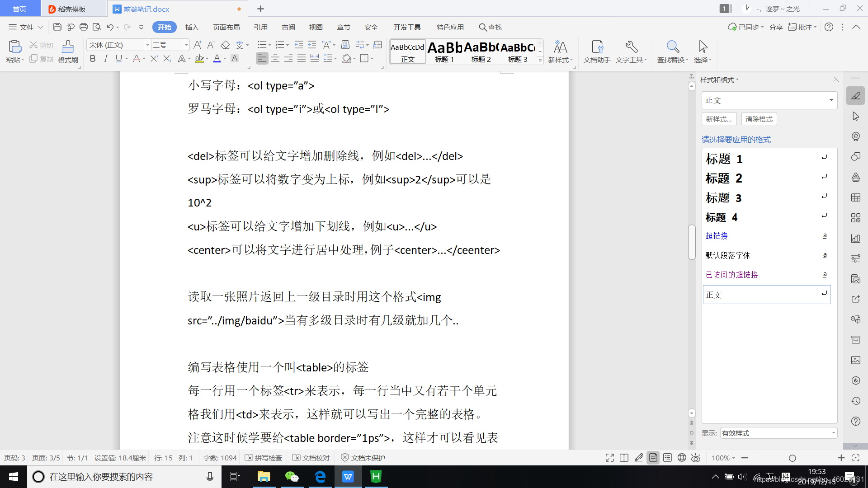Collapse the ribbon with the up chevron

tap(856, 27)
